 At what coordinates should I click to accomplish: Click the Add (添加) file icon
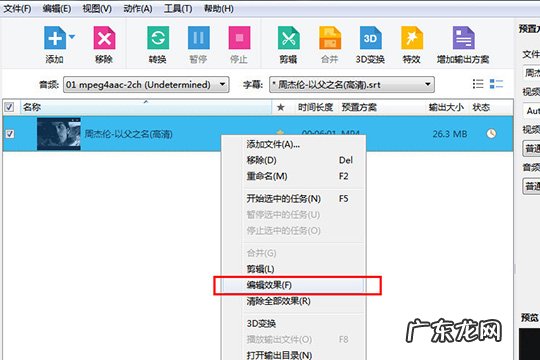pos(55,38)
